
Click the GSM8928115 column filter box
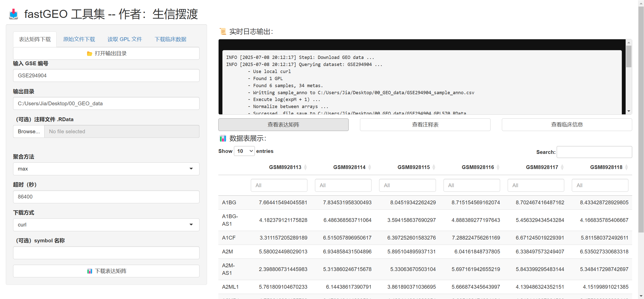407,185
